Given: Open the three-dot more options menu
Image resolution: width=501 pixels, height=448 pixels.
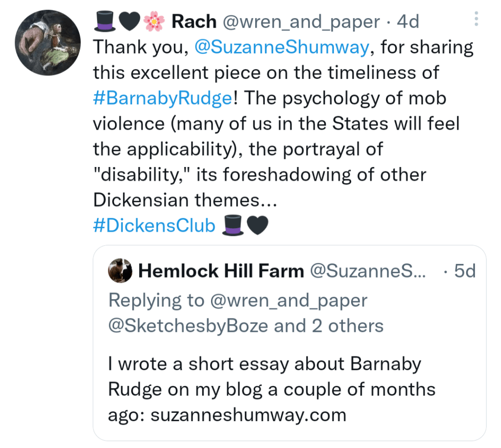Looking at the screenshot, I should coord(477,19).
